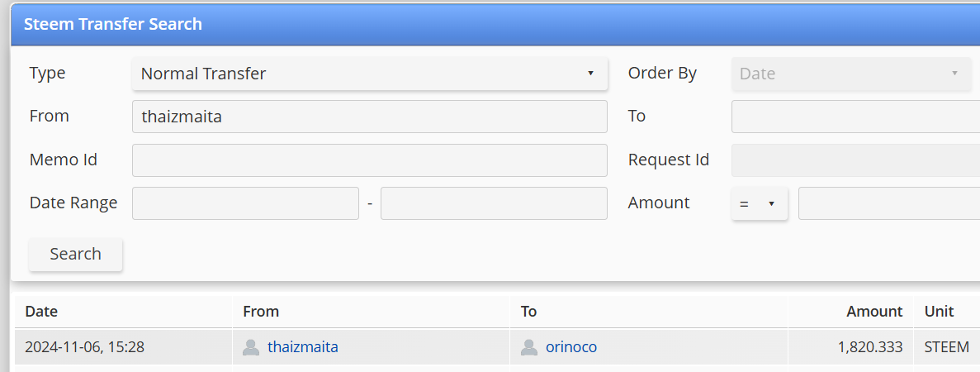Select the Request Id input box
This screenshot has height=372, width=980.
coord(855,160)
